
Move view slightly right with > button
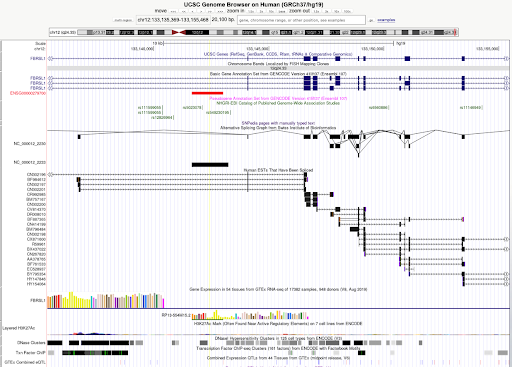pyautogui.click(x=201, y=11)
